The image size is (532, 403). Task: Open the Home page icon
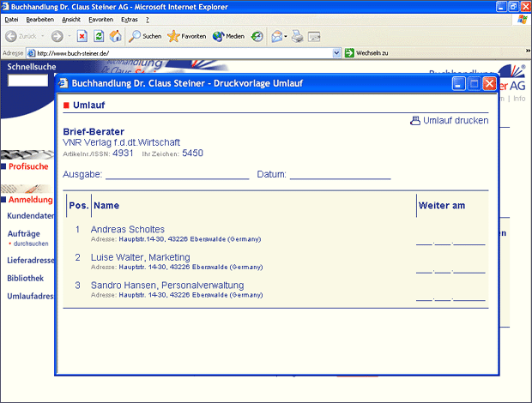tap(115, 36)
